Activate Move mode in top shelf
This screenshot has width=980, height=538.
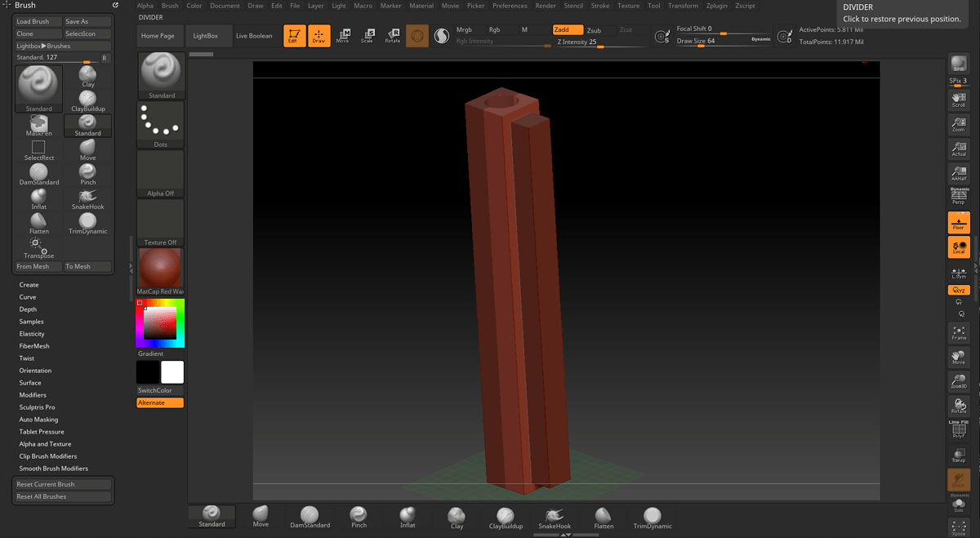tap(343, 36)
